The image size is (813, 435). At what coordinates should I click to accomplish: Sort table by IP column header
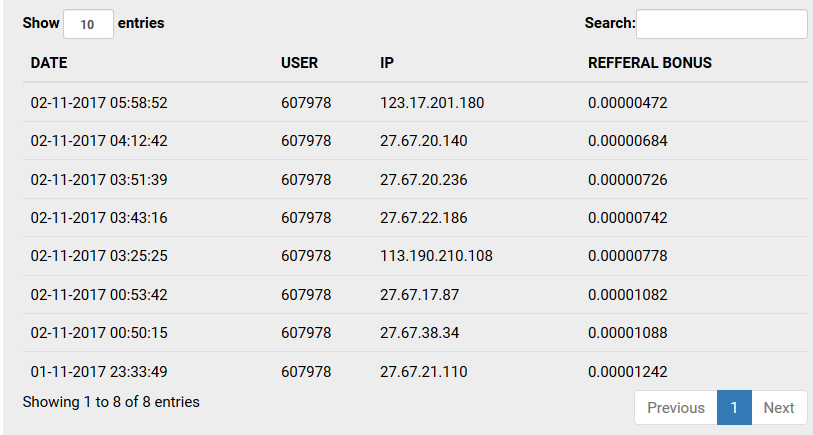(x=387, y=63)
